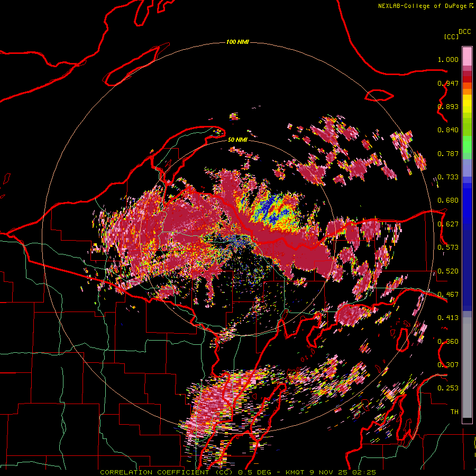Click the 1.000 legend value
The image size is (476, 476).
pyautogui.click(x=448, y=59)
